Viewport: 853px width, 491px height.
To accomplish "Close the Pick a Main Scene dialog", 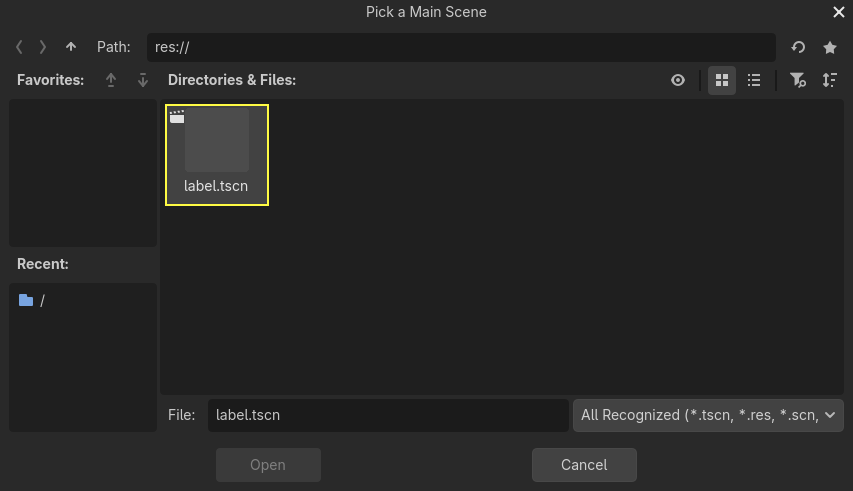I will pyautogui.click(x=839, y=12).
